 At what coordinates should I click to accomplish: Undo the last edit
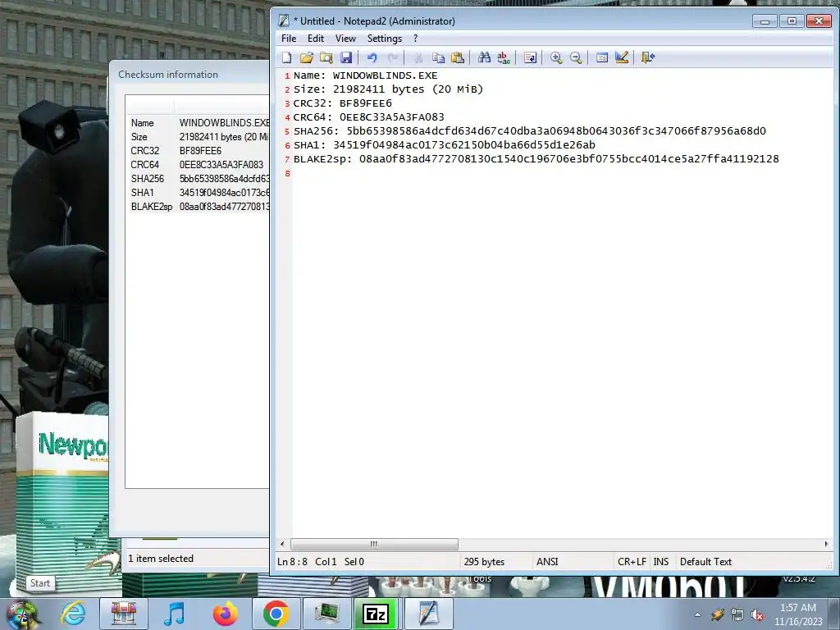pyautogui.click(x=372, y=58)
